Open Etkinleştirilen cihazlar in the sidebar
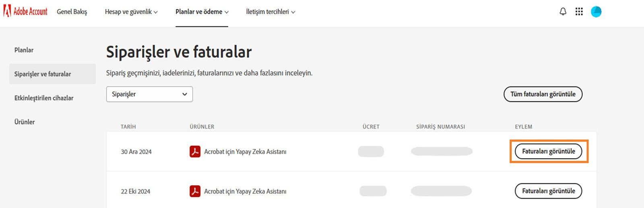This screenshot has height=208, width=644. [x=44, y=98]
